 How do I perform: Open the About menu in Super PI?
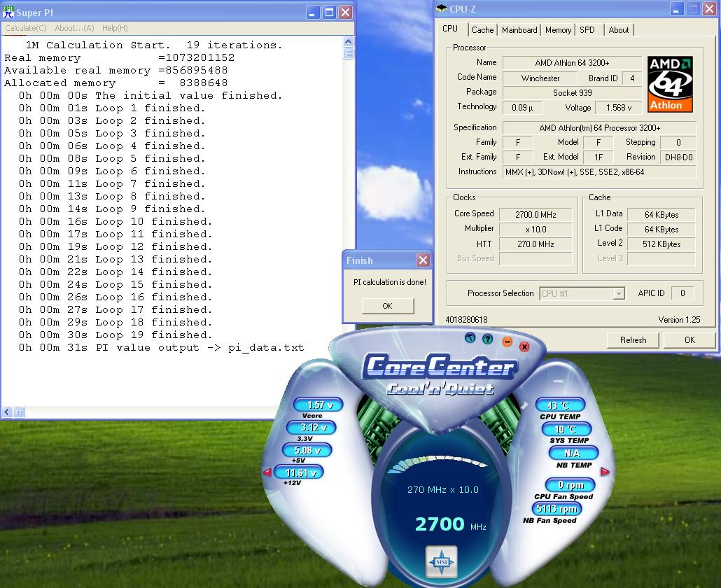click(74, 28)
